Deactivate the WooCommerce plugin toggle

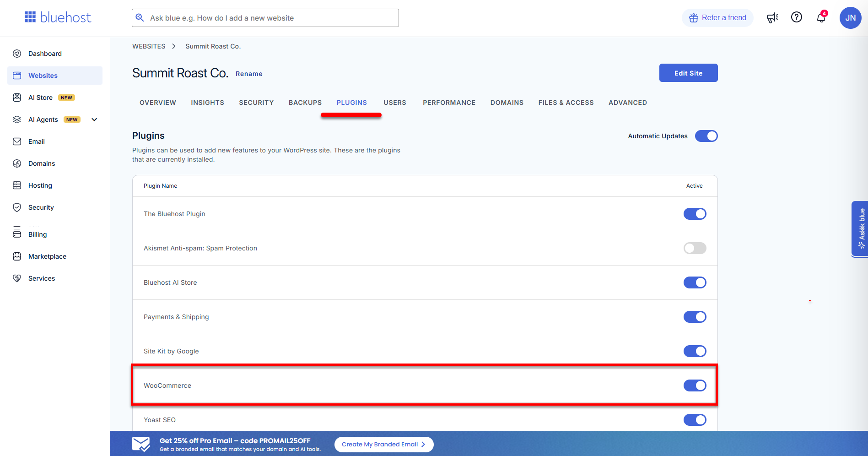pos(695,385)
